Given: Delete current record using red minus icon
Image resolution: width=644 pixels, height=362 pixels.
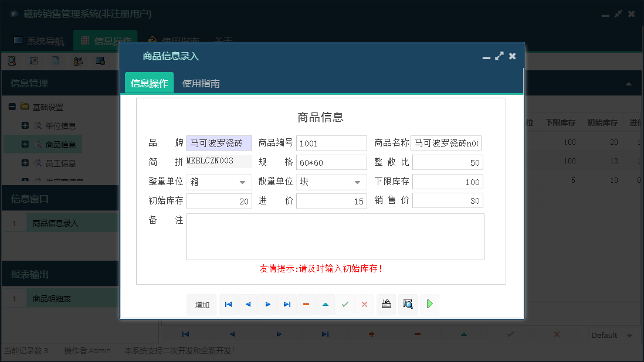Looking at the screenshot, I should point(306,304).
